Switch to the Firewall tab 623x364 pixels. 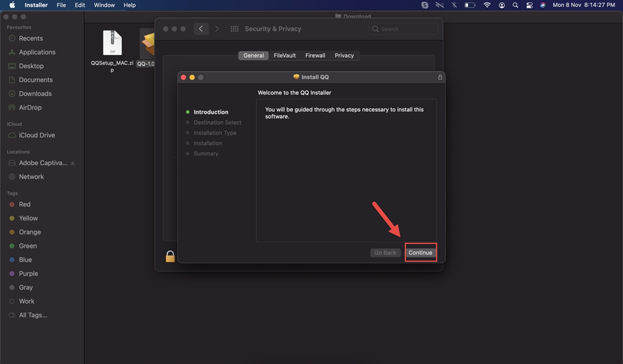(x=315, y=56)
